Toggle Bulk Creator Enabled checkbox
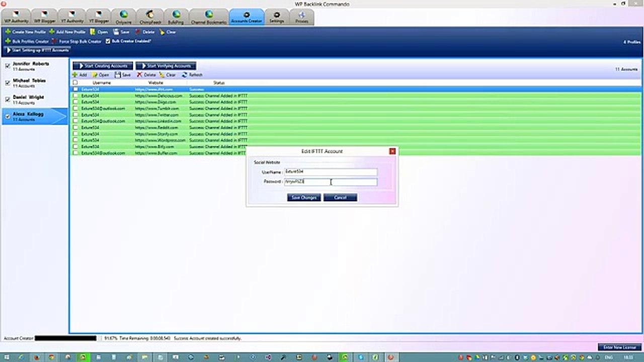This screenshot has height=362, width=644. point(108,41)
